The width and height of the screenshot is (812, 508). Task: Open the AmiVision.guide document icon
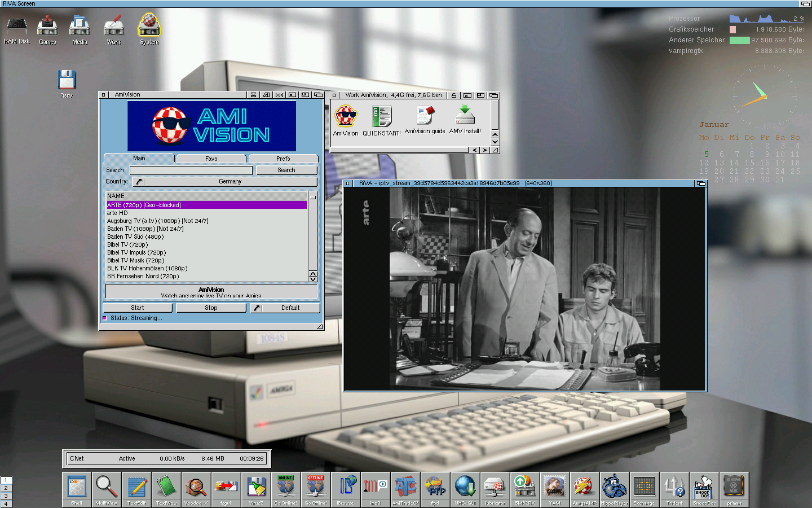pyautogui.click(x=425, y=120)
